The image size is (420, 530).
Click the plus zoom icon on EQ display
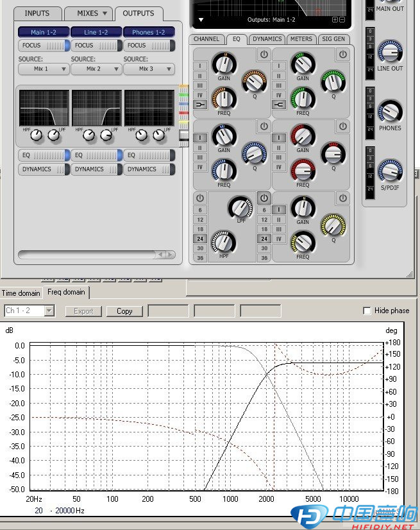click(335, 20)
